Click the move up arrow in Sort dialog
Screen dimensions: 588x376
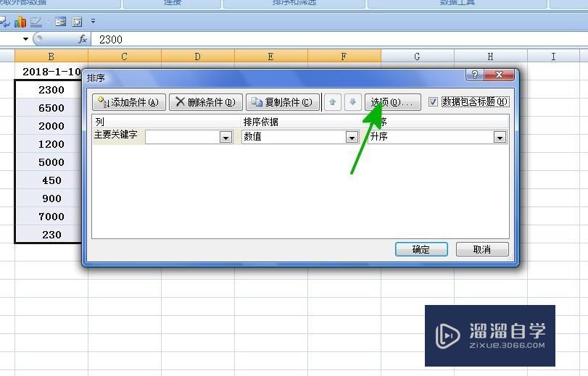point(333,102)
